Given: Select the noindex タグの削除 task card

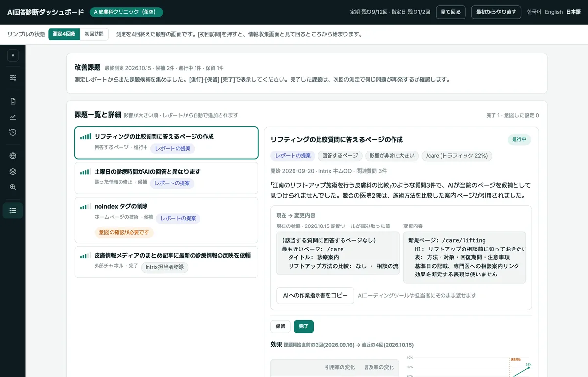Looking at the screenshot, I should click(167, 220).
